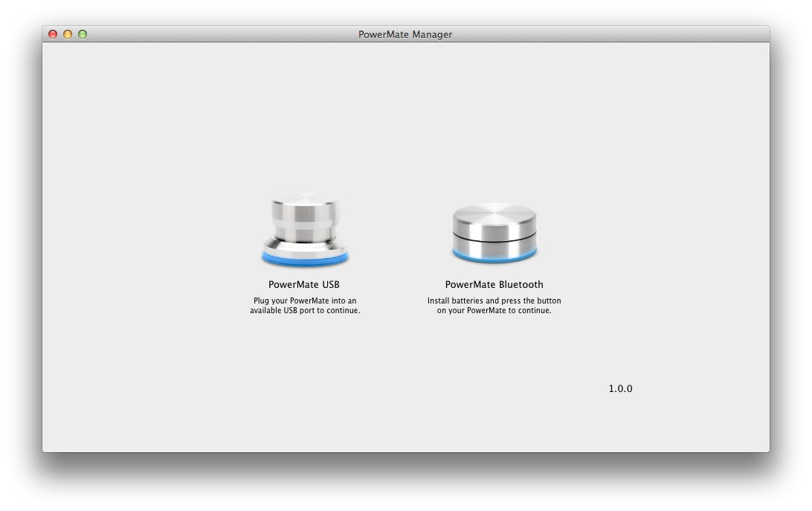Close the PowerMate Manager window
Viewport: 812px width, 511px height.
pyautogui.click(x=53, y=34)
